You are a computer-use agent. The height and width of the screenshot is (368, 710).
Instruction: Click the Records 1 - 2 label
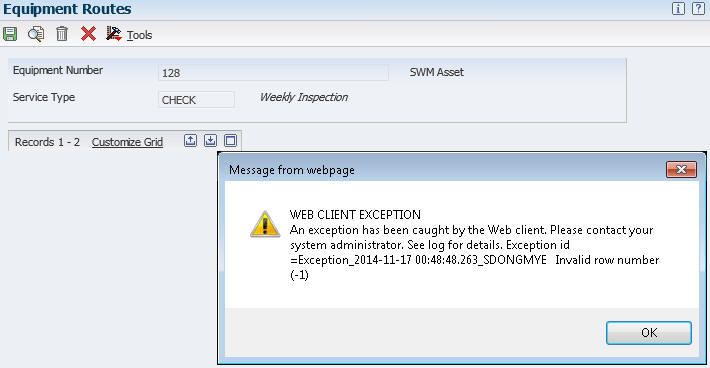coord(47,142)
